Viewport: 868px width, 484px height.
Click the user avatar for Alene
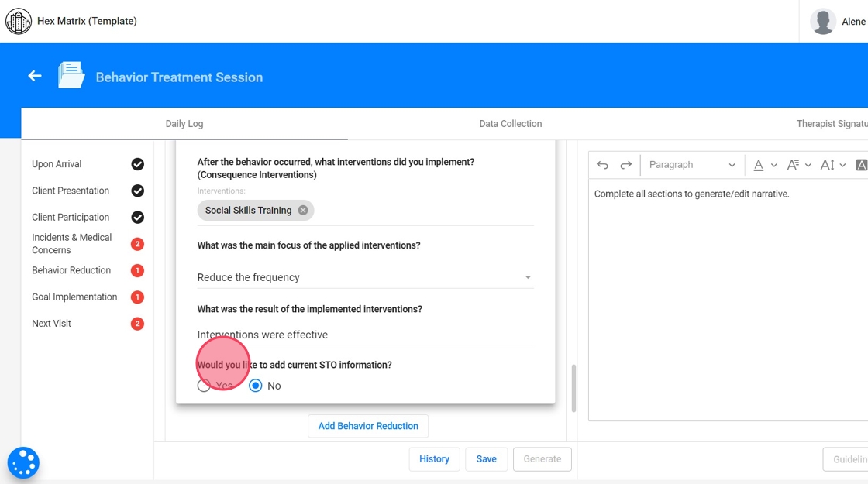tap(822, 22)
